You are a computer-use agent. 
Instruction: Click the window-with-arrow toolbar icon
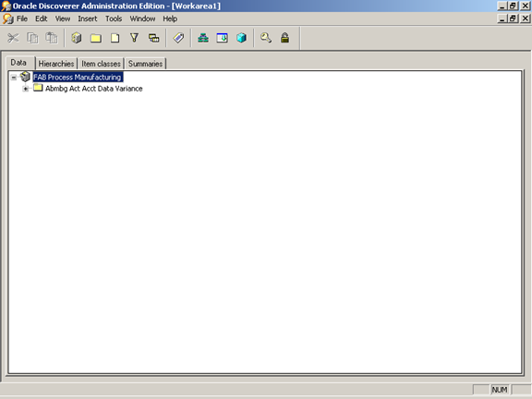coord(223,38)
